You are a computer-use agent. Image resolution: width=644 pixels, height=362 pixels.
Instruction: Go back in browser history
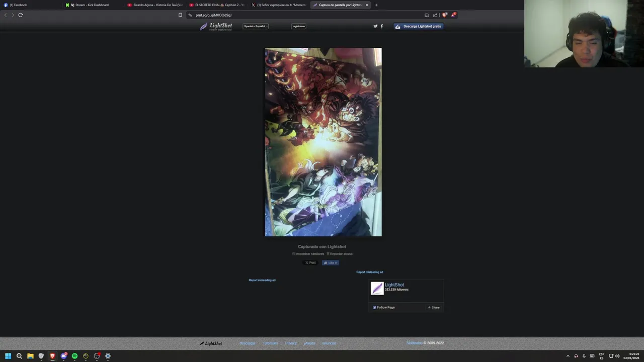click(6, 15)
